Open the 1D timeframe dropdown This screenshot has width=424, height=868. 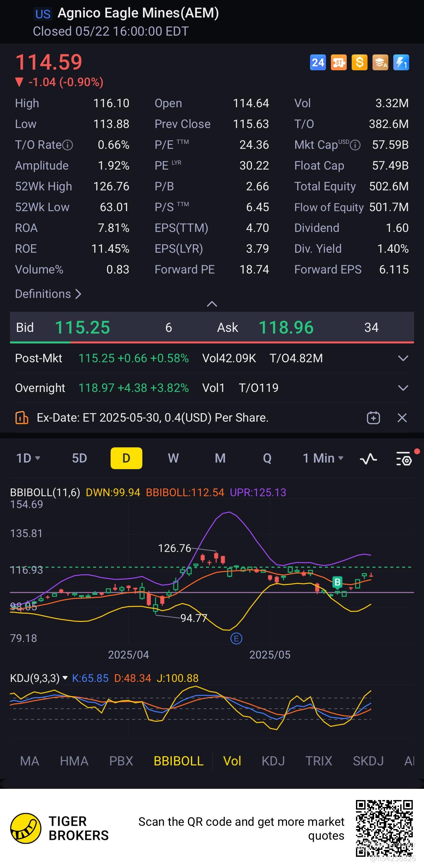click(x=28, y=458)
